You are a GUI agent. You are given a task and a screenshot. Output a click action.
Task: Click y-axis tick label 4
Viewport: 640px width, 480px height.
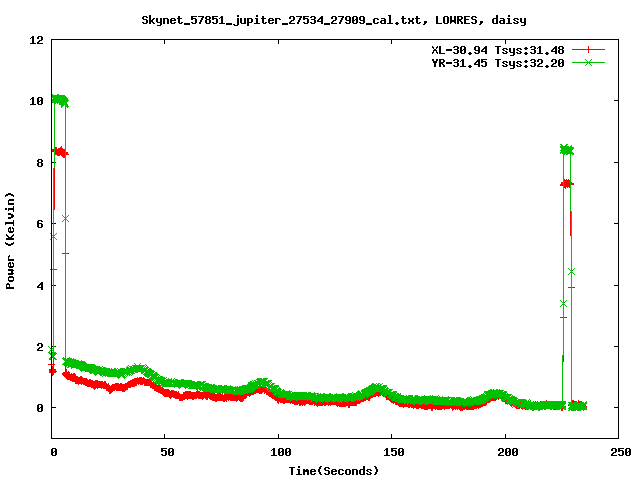[x=40, y=286]
